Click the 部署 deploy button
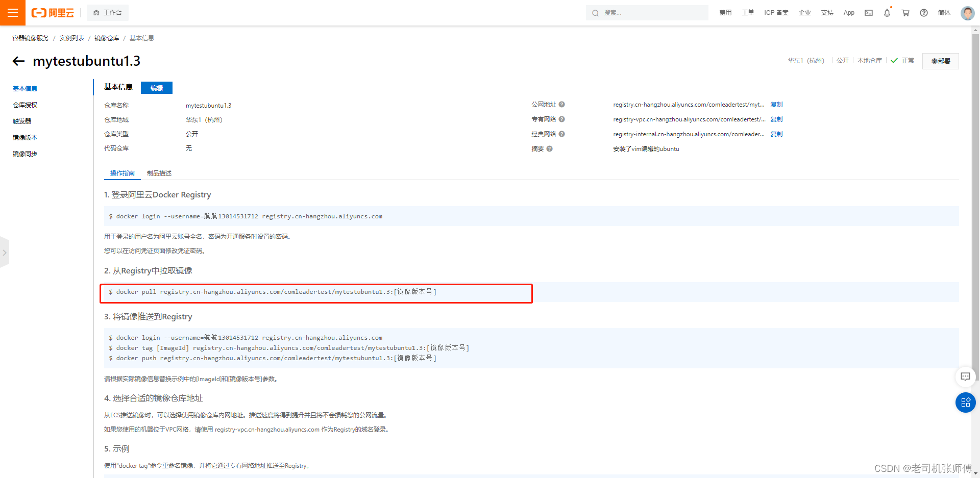Viewport: 980px width, 478px height. pyautogui.click(x=941, y=61)
